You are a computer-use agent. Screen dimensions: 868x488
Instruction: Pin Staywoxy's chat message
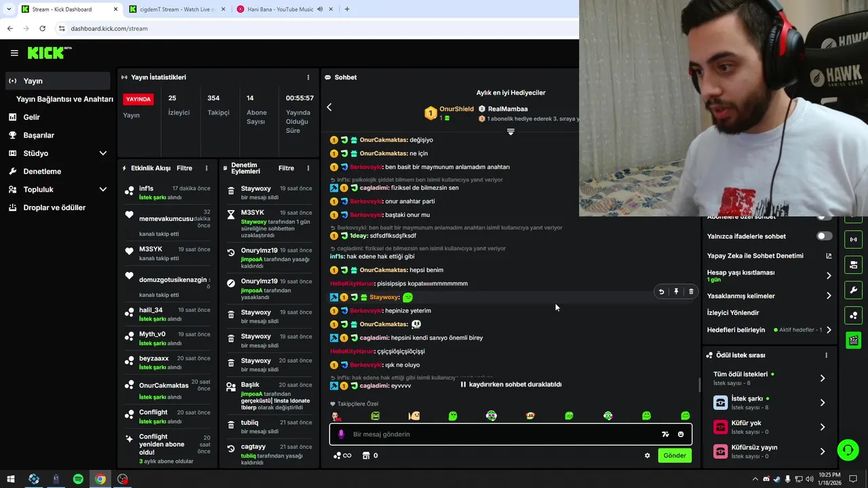pos(676,291)
